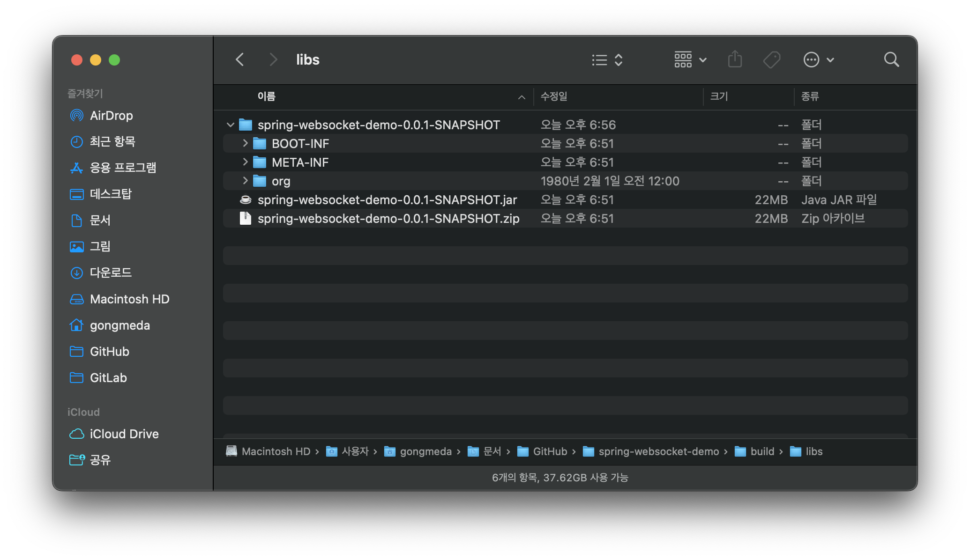
Task: Expand the BOOT-INF folder
Action: [245, 143]
